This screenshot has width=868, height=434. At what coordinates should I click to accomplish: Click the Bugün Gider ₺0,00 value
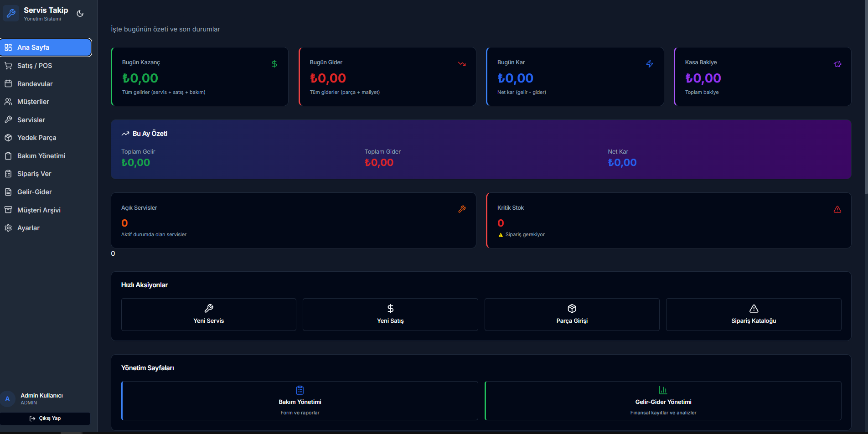(328, 78)
